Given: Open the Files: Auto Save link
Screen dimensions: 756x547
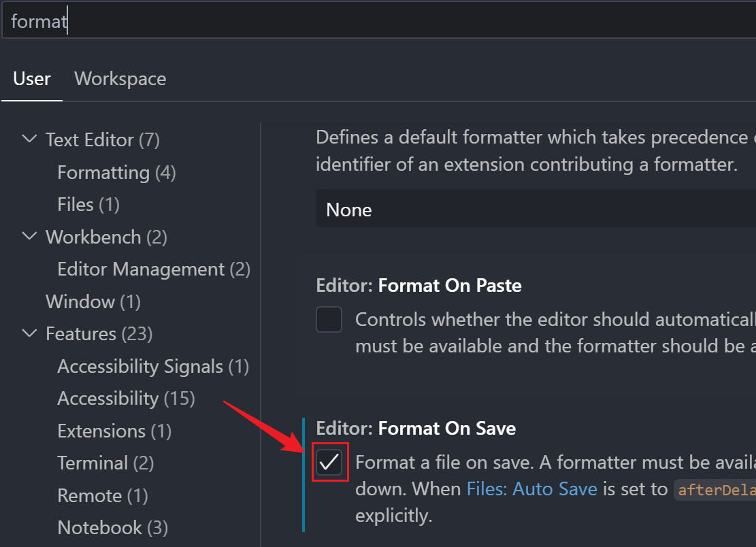Looking at the screenshot, I should [531, 488].
